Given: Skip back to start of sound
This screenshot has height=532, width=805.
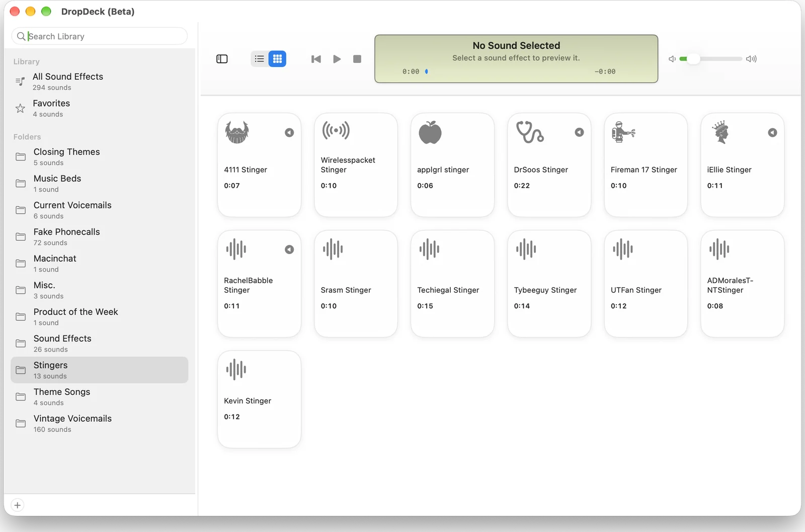Looking at the screenshot, I should click(x=316, y=59).
